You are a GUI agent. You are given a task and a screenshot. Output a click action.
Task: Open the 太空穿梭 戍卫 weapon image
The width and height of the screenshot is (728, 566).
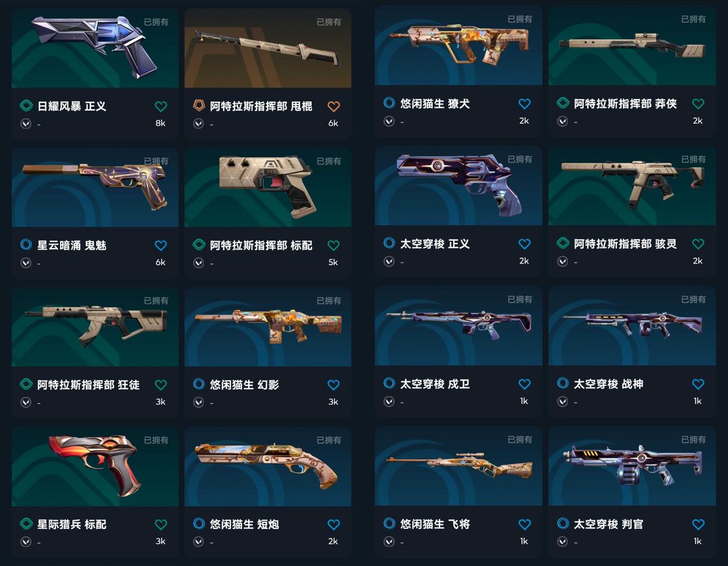coord(458,325)
